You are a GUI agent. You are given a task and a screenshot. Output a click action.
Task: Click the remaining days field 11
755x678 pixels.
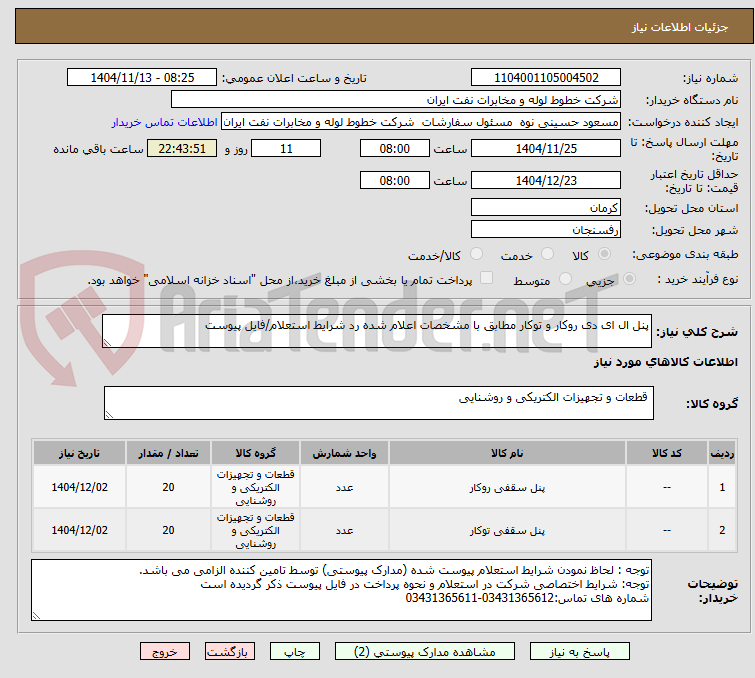coord(286,148)
